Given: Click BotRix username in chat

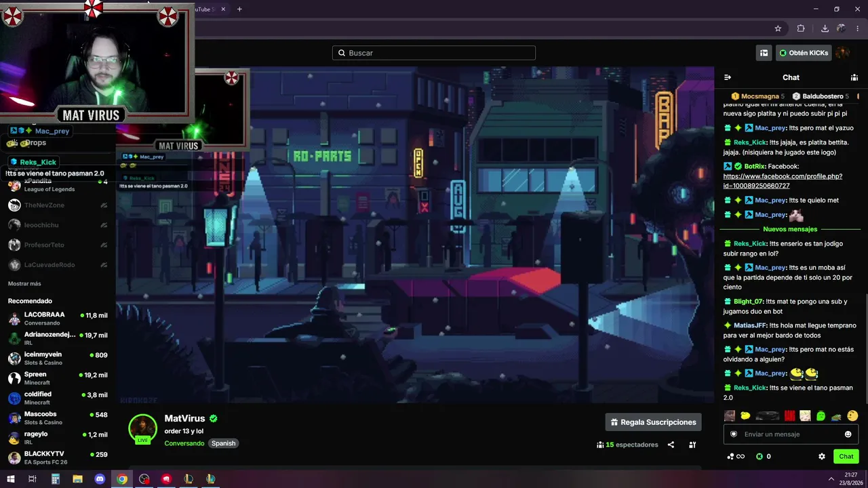Looking at the screenshot, I should click(754, 166).
